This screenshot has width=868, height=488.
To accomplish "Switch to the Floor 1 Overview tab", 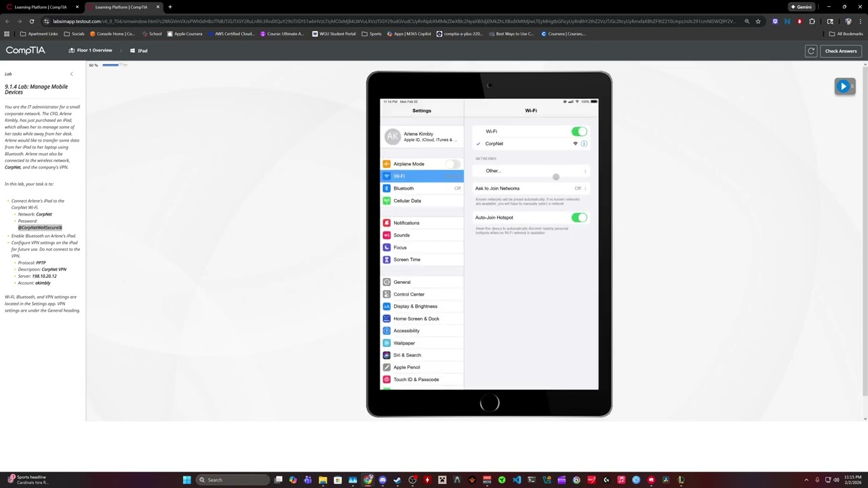I will (91, 51).
